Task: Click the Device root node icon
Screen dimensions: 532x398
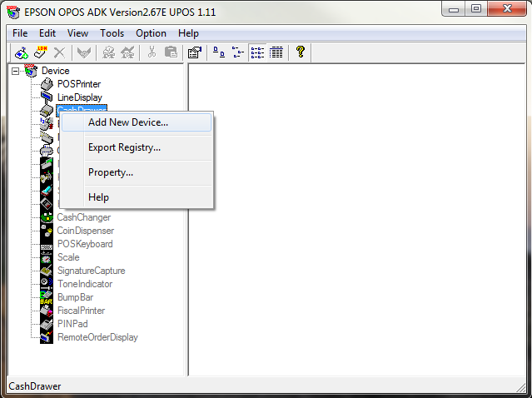Action: pos(31,71)
